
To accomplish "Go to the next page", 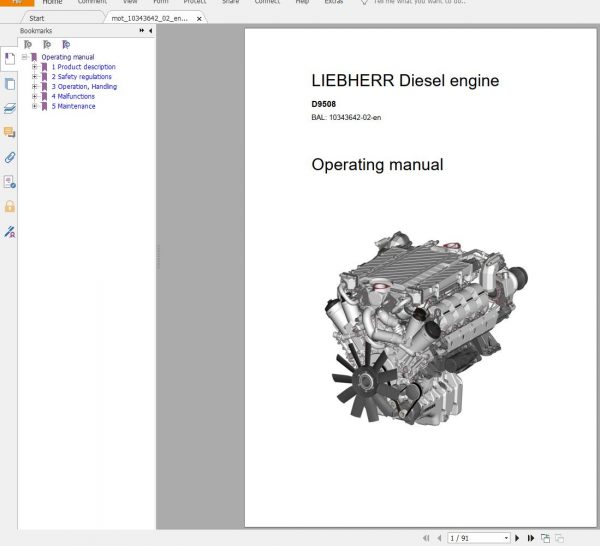I will tap(517, 538).
